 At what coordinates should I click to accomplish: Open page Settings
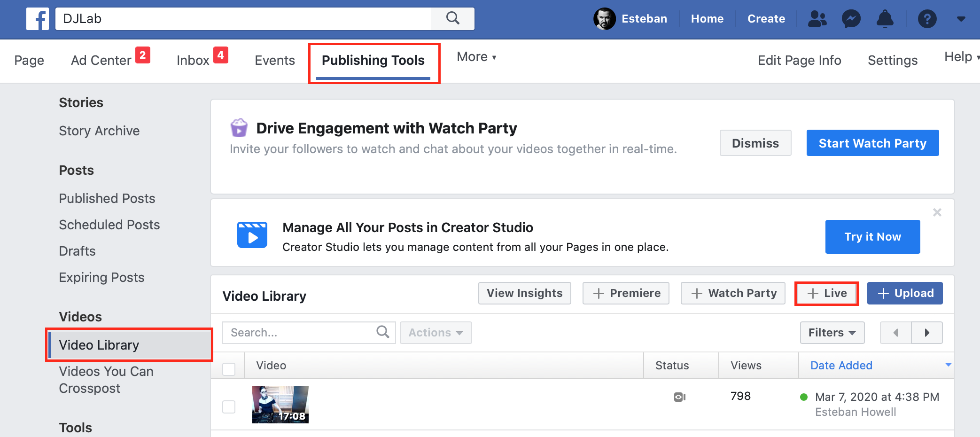[892, 60]
